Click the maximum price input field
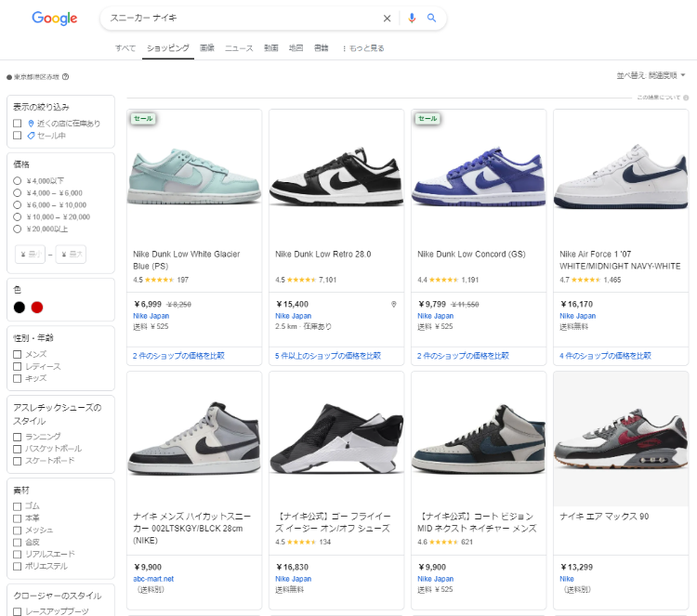 [71, 255]
